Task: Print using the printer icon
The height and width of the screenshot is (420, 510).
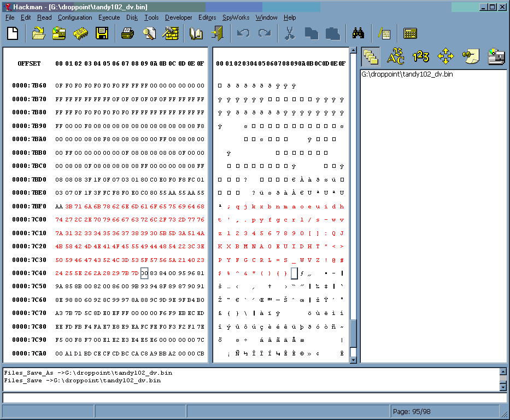Action: [x=127, y=33]
